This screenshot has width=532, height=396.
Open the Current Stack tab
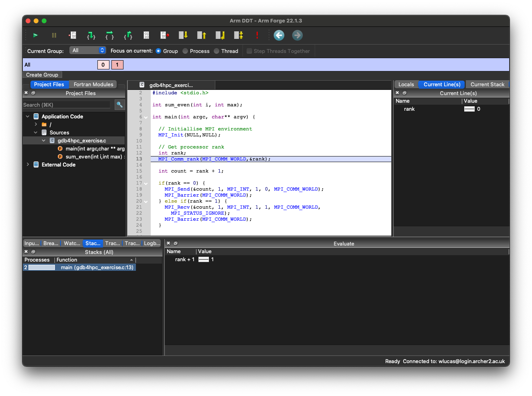487,84
